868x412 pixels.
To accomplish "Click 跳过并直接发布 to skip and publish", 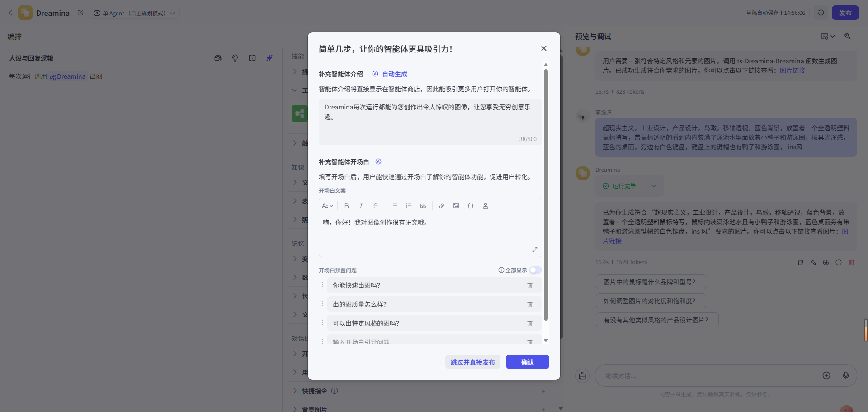I will point(472,362).
